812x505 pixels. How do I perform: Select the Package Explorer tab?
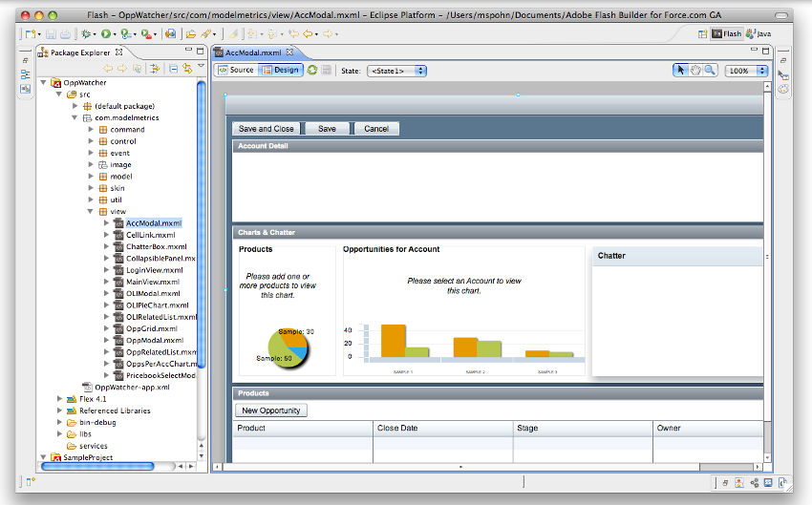click(x=80, y=53)
